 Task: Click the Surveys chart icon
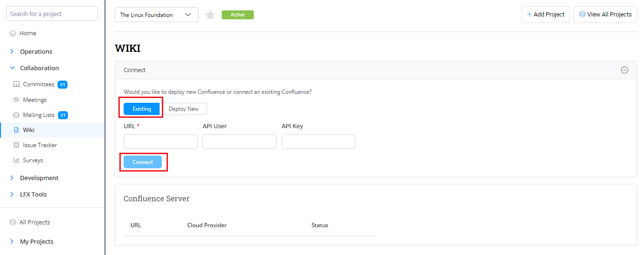point(17,160)
